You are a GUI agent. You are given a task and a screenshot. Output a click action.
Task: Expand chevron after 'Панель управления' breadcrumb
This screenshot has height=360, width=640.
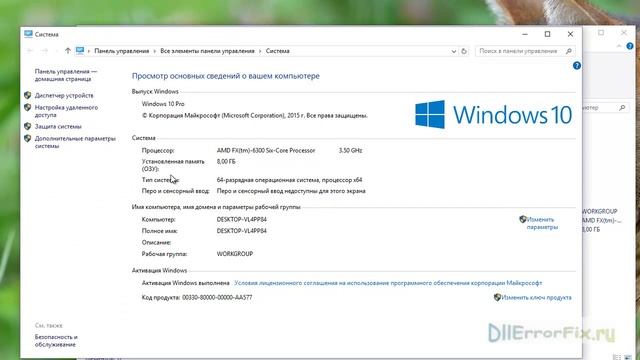155,51
